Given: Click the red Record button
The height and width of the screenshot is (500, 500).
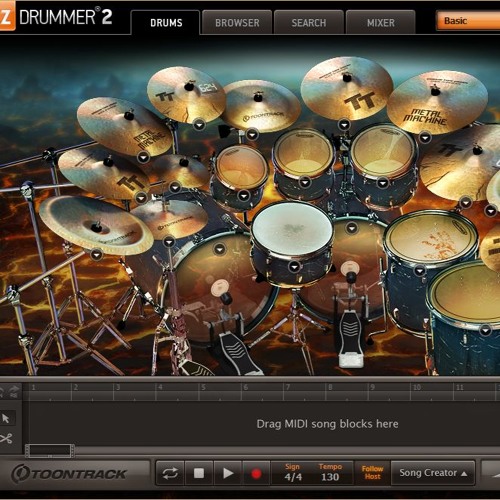Looking at the screenshot, I should 256,473.
